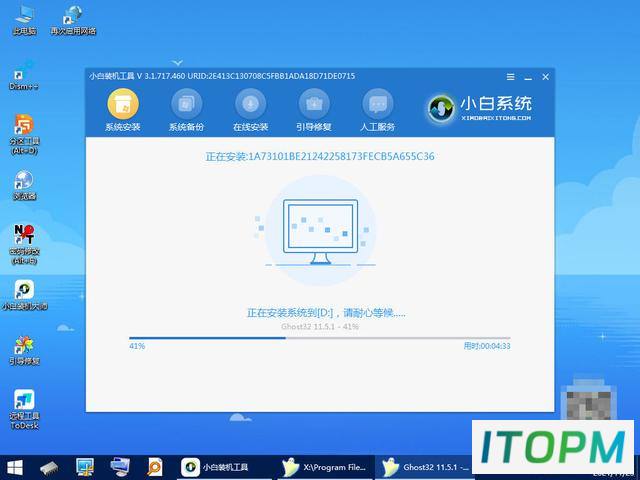Click the computer monitor icon on the taskbar
This screenshot has width=640, height=480.
(x=85, y=467)
